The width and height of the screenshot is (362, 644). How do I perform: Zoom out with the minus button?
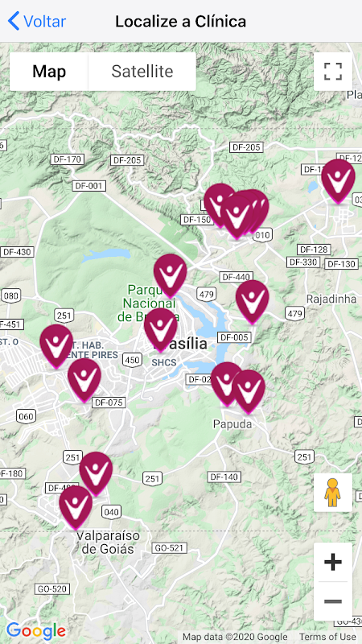click(333, 601)
